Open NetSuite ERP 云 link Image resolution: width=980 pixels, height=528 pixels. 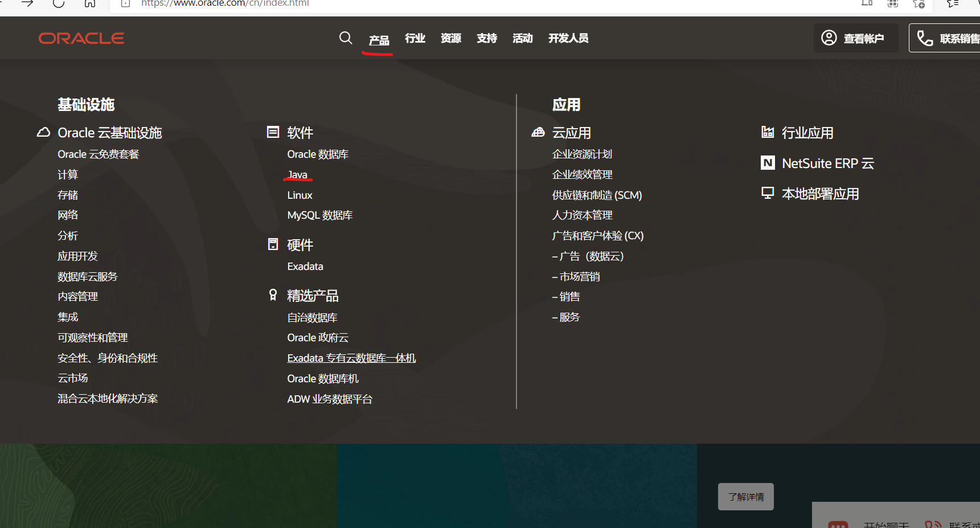click(x=828, y=163)
